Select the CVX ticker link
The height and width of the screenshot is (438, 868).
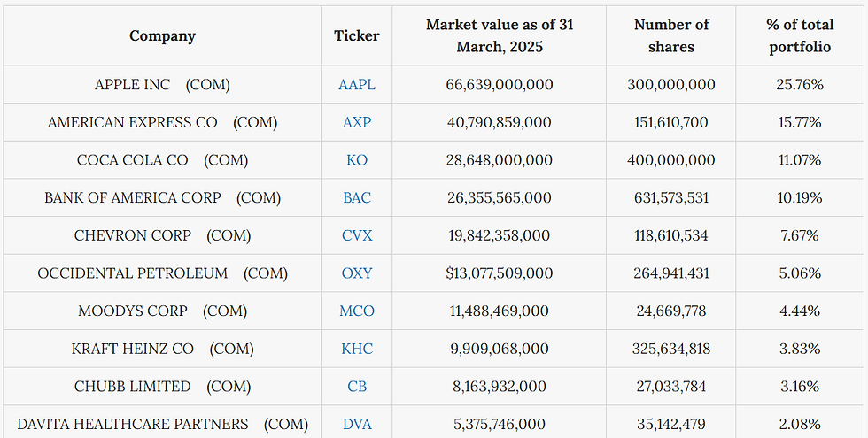(x=357, y=235)
